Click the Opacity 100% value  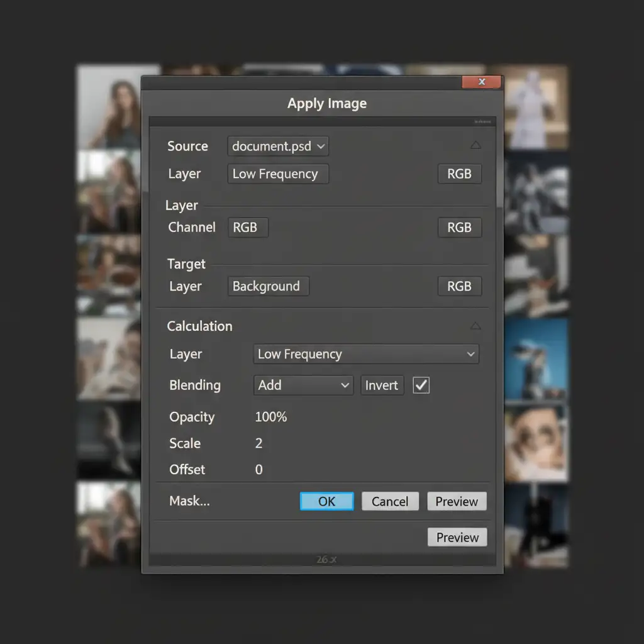[271, 417]
